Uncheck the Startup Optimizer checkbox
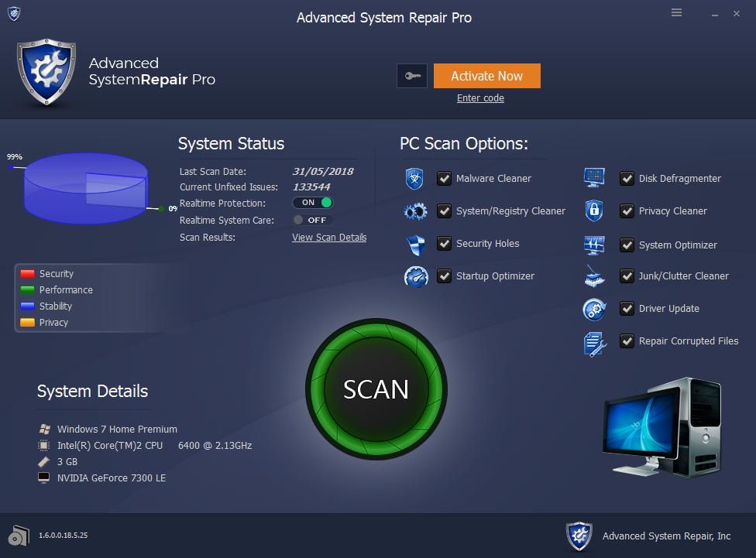756x558 pixels. click(x=444, y=276)
